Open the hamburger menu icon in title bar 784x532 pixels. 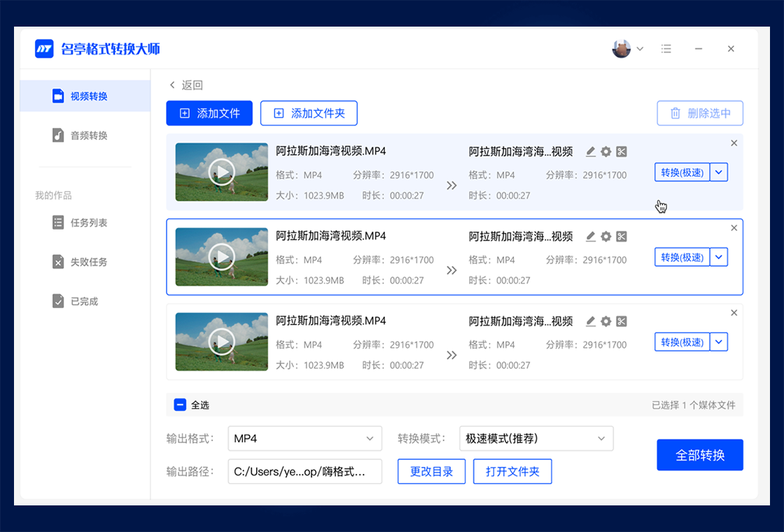666,49
